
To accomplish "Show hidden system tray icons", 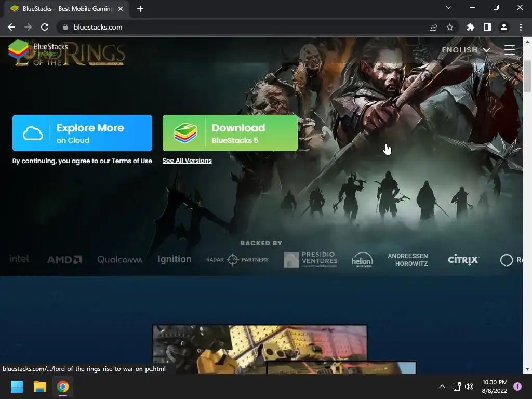I will tap(442, 387).
